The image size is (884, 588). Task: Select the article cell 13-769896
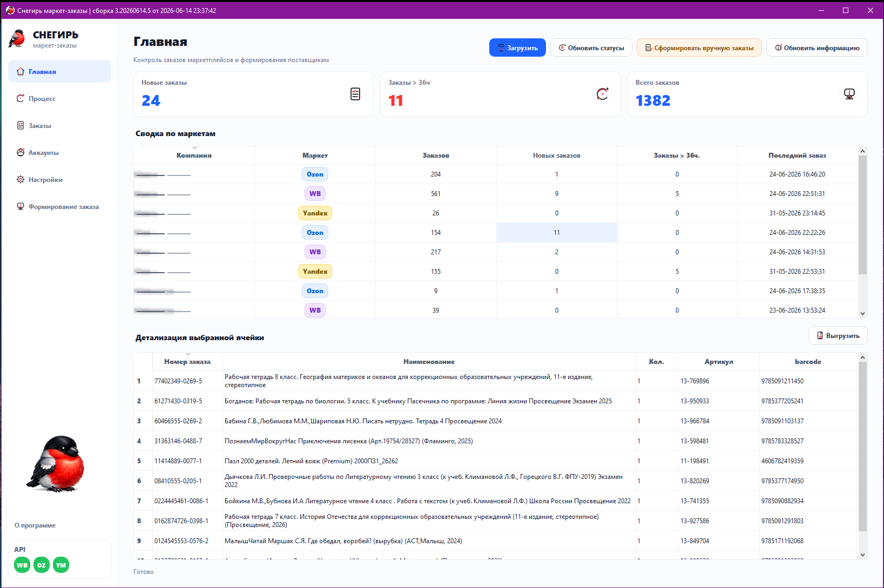point(719,381)
